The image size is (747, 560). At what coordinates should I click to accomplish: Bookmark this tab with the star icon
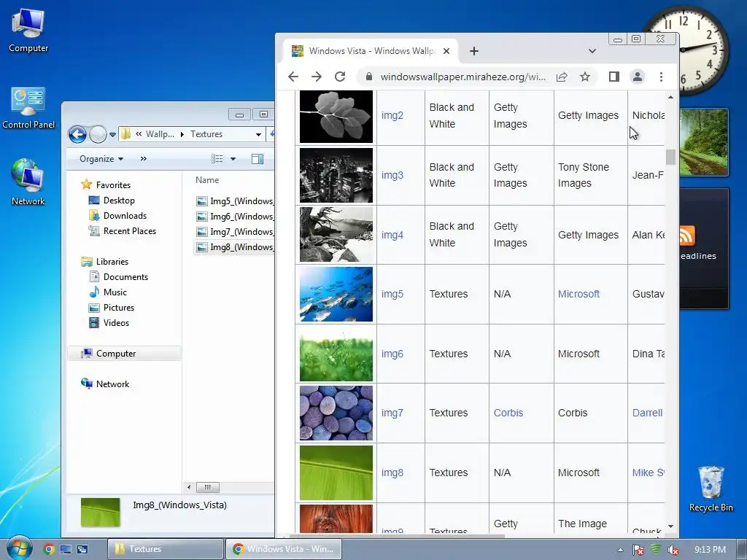[585, 77]
